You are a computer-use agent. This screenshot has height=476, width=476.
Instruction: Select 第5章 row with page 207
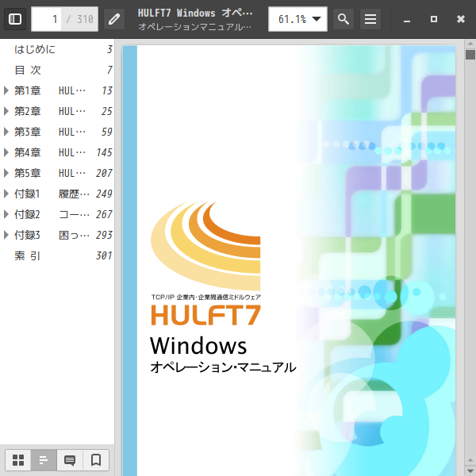57,173
